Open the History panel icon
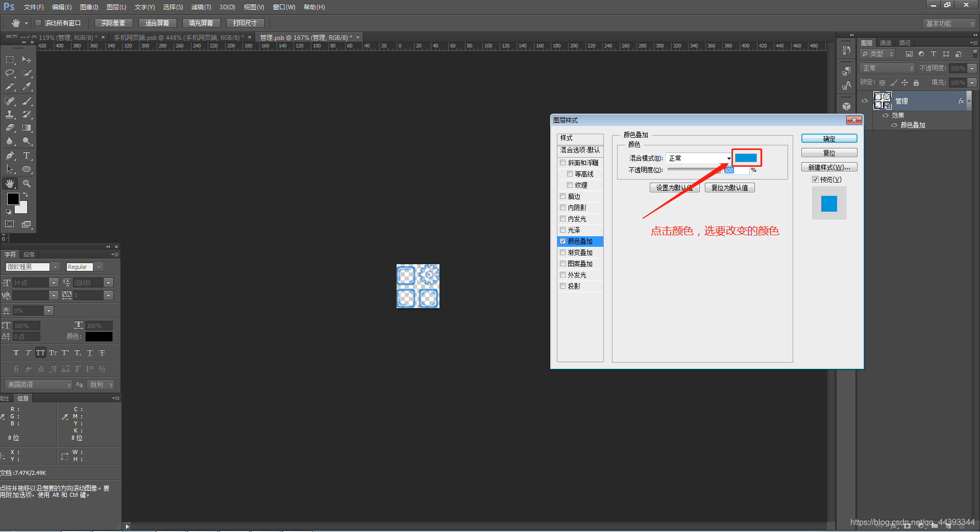The height and width of the screenshot is (532, 980). (x=846, y=50)
